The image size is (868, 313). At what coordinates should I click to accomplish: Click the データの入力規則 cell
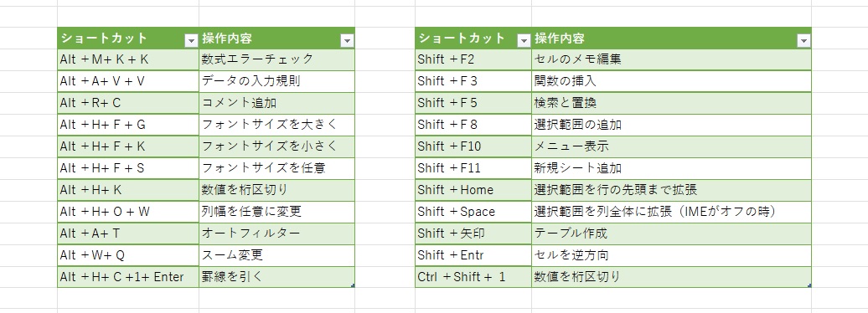(x=276, y=81)
